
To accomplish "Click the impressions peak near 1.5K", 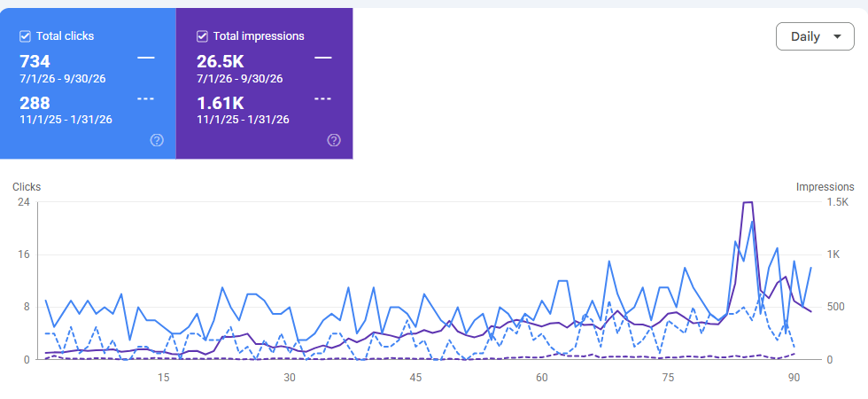I will pos(748,203).
